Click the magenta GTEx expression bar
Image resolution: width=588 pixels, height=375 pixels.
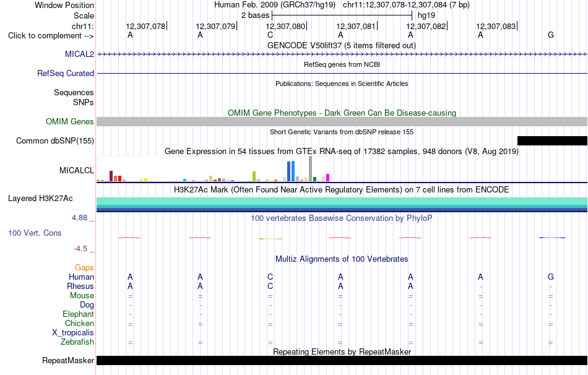coord(328,178)
